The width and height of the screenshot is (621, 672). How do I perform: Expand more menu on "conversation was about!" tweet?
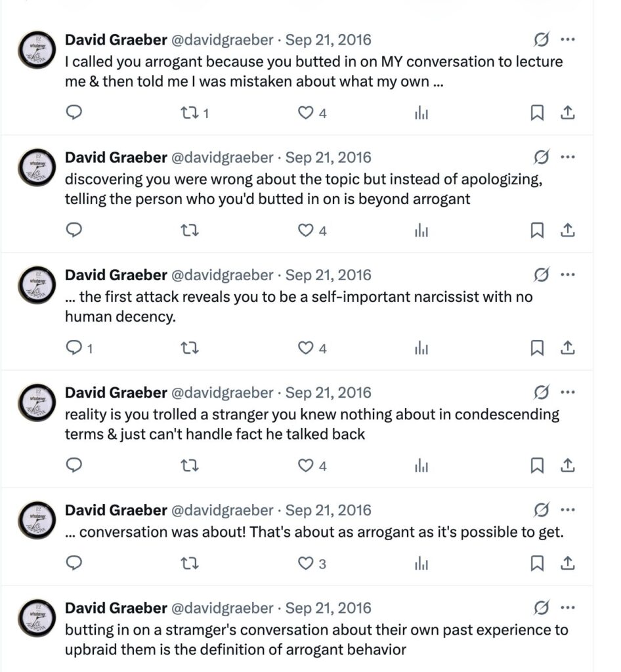567,509
